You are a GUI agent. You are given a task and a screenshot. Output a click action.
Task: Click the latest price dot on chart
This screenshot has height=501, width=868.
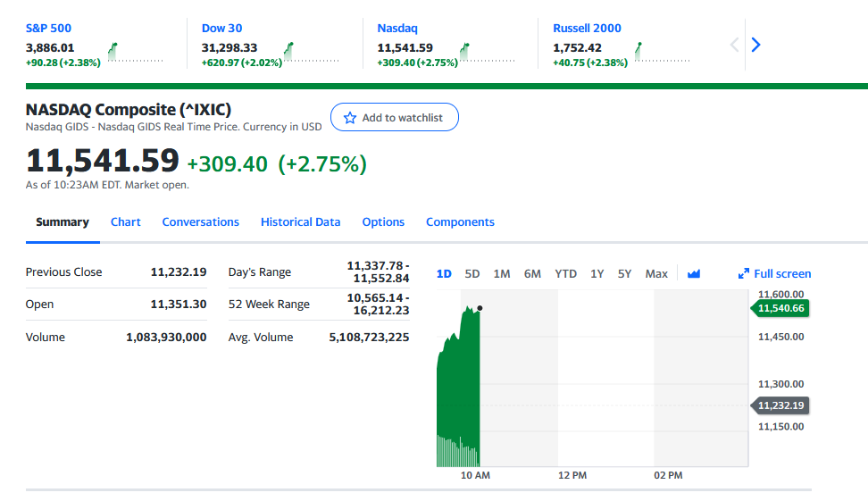[x=480, y=308]
